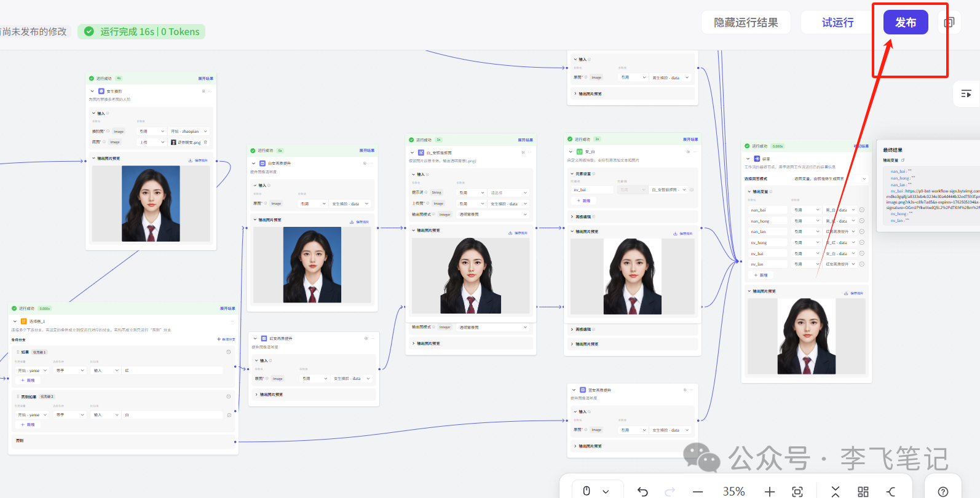The width and height of the screenshot is (980, 498).
Task: Toggle the run-log side panel icon
Action: (966, 93)
